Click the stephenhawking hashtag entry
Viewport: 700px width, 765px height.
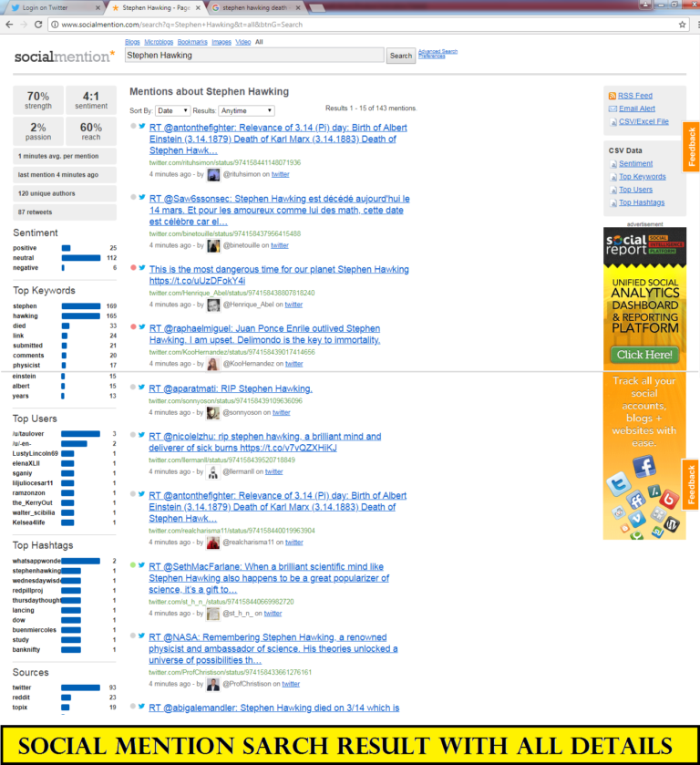36,571
